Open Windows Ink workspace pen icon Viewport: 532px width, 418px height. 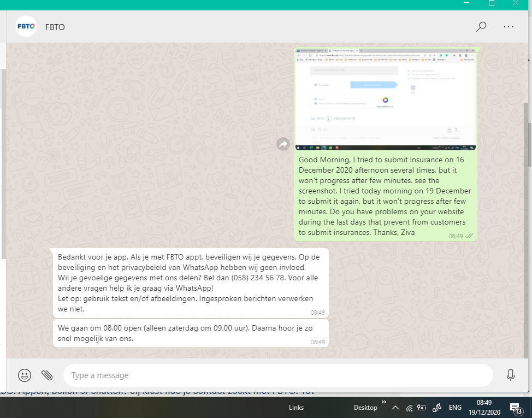click(436, 407)
